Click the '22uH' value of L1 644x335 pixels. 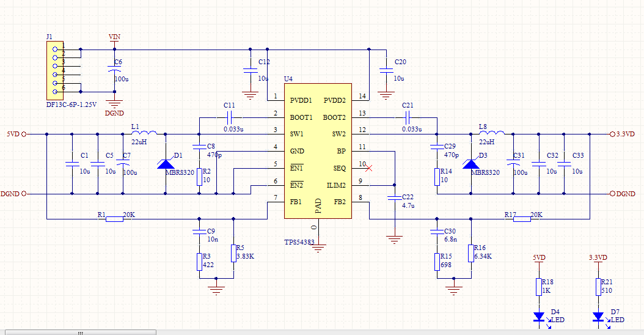click(139, 142)
